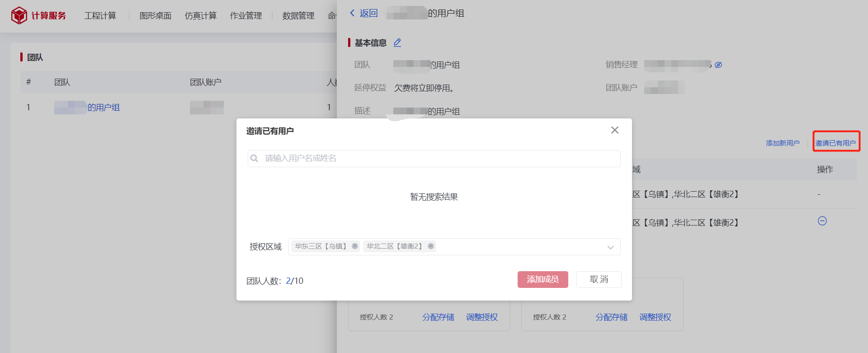Switch to 仿真计算 in navigation
The image size is (868, 353).
pos(200,16)
